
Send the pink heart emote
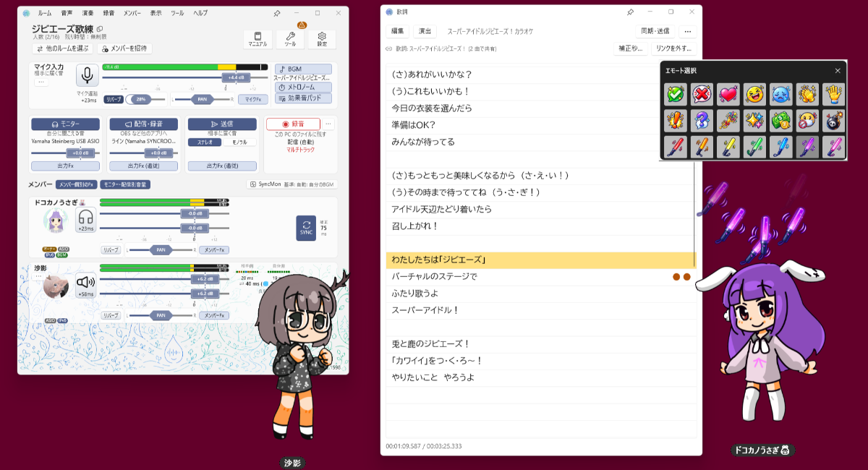[728, 94]
